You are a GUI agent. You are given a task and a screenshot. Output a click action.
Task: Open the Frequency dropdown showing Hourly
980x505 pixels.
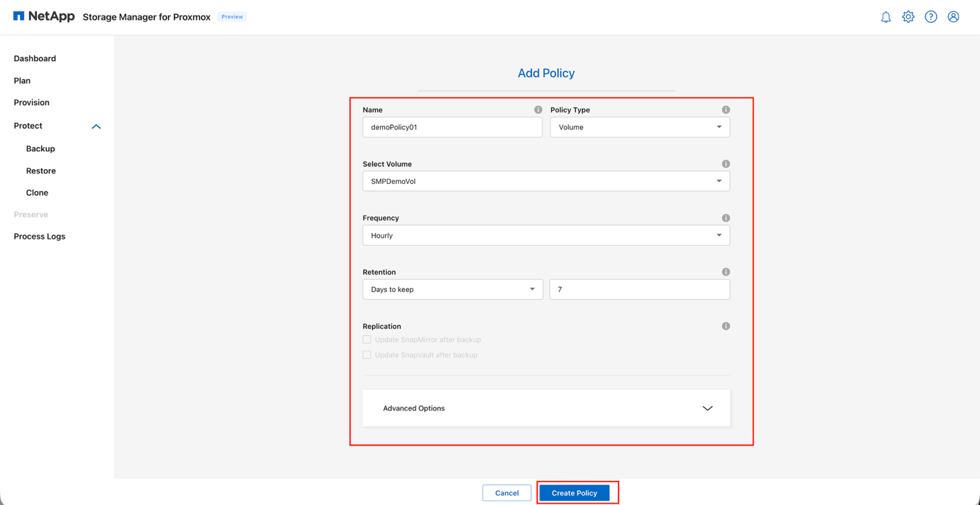click(546, 235)
